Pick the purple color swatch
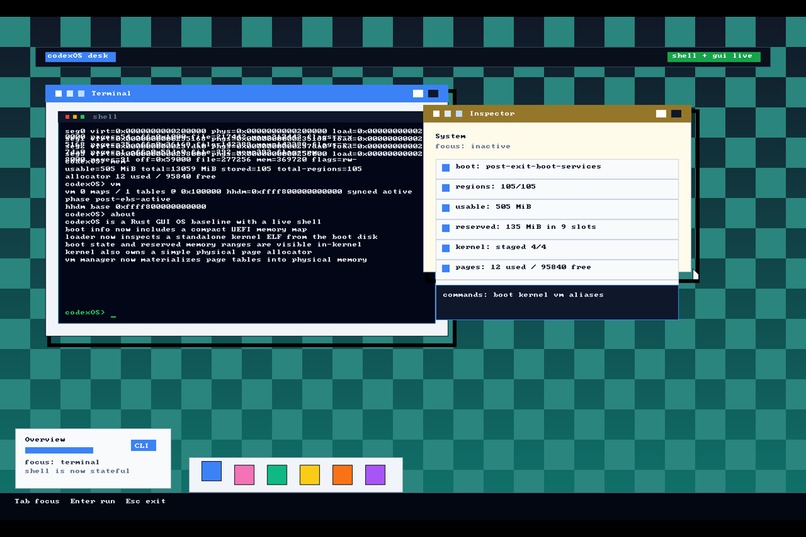This screenshot has height=537, width=806. pyautogui.click(x=375, y=475)
